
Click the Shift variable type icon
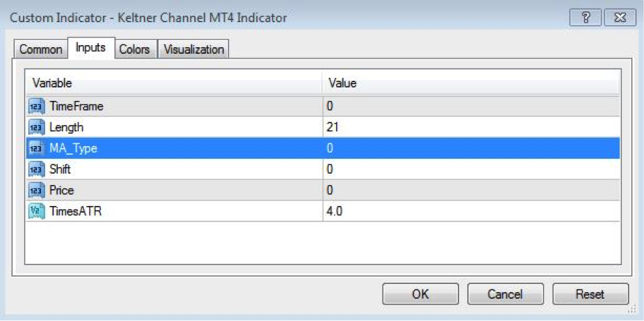(x=36, y=170)
